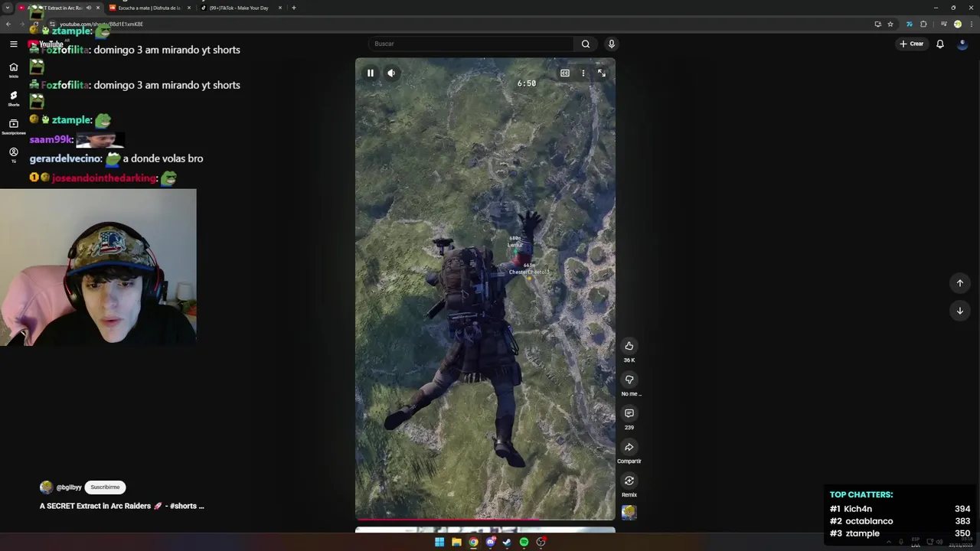980x551 pixels.
Task: Switch to the SoundCloud Escucha a mate tab
Action: click(150, 8)
